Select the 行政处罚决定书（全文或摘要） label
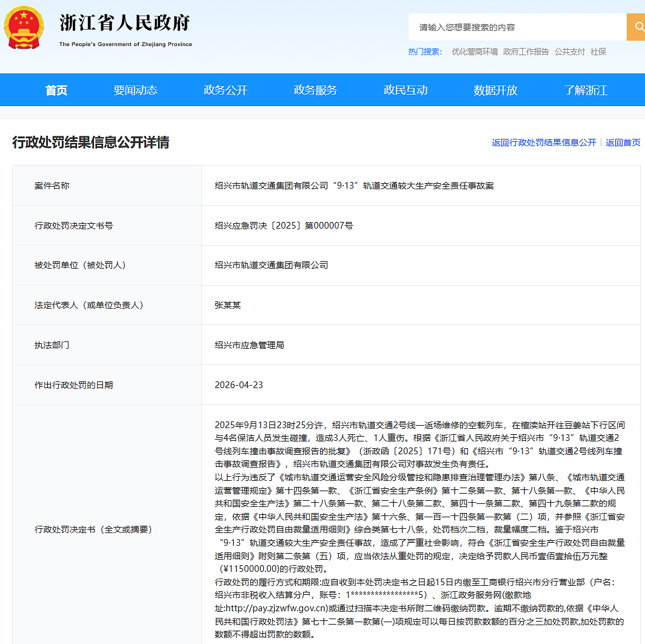Screen dimensions: 645x644 [93, 529]
